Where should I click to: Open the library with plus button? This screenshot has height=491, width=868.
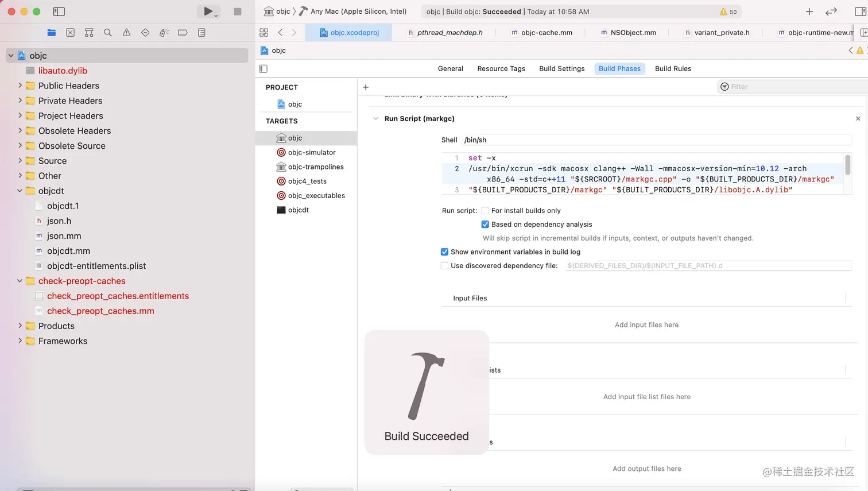click(x=809, y=11)
